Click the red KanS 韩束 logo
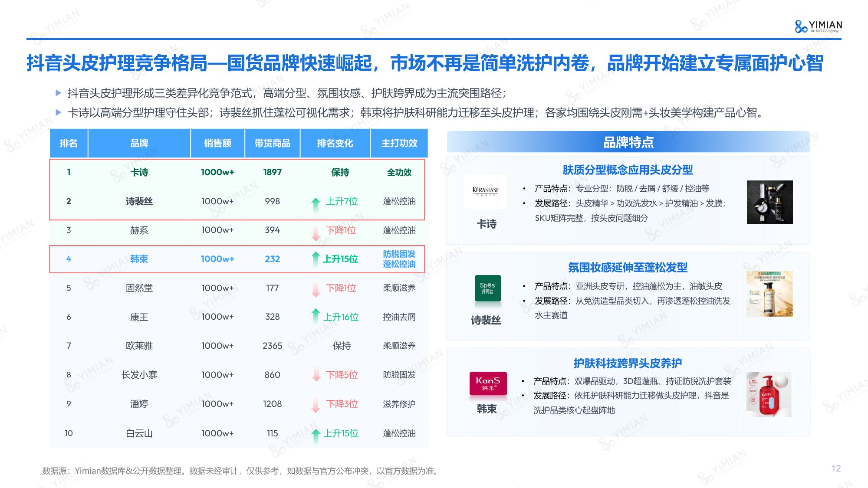Screen dimensions: 868x488 pos(488,383)
